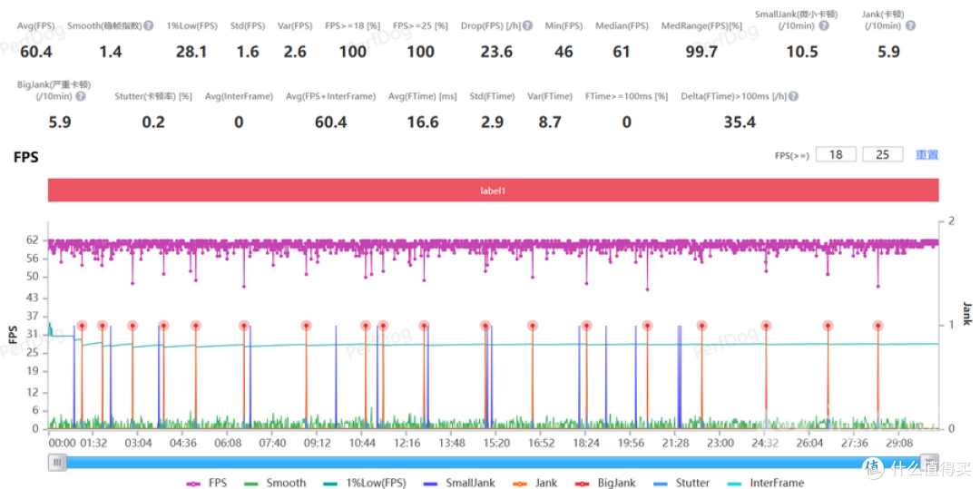Click help icon next to Smooth(稳帧指数)

[149, 26]
